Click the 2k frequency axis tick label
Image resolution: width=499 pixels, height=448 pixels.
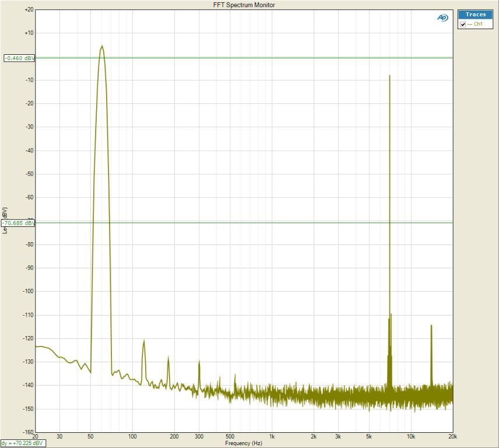[314, 436]
